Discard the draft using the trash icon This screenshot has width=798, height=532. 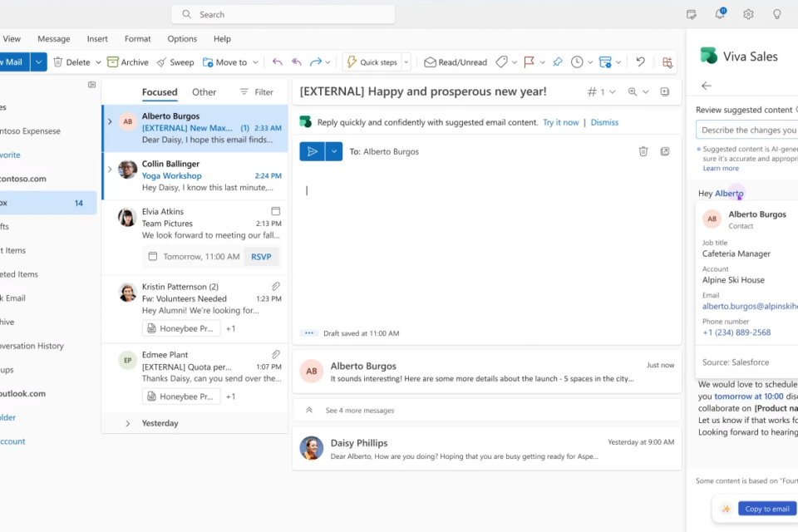643,151
